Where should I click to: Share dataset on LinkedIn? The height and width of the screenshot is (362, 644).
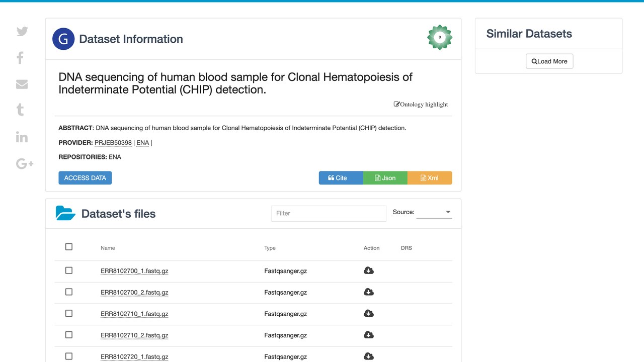(22, 137)
